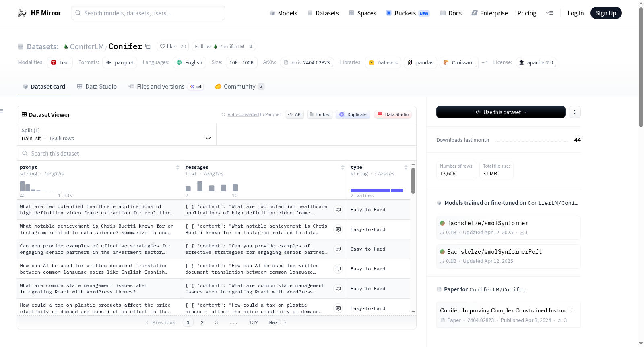Click the like count 20
Image resolution: width=644 pixels, height=347 pixels.
(183, 47)
